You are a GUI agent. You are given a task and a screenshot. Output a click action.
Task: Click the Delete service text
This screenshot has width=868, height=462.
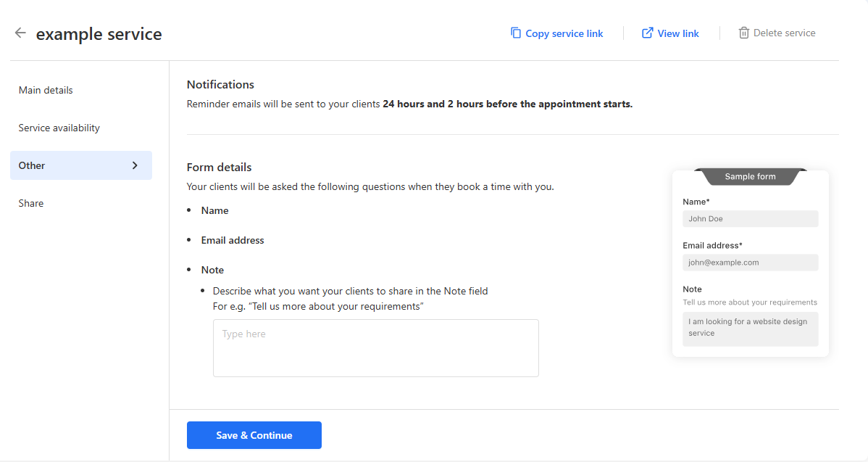785,33
